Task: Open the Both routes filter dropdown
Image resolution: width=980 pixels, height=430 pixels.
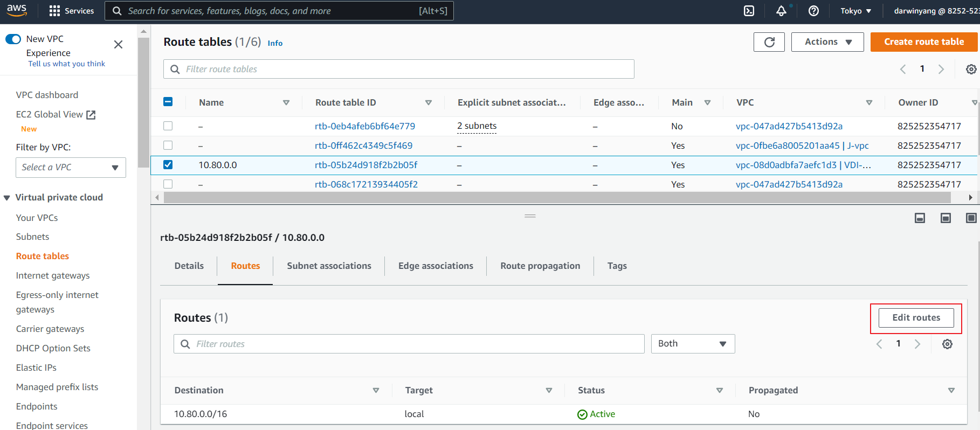Action: tap(693, 344)
